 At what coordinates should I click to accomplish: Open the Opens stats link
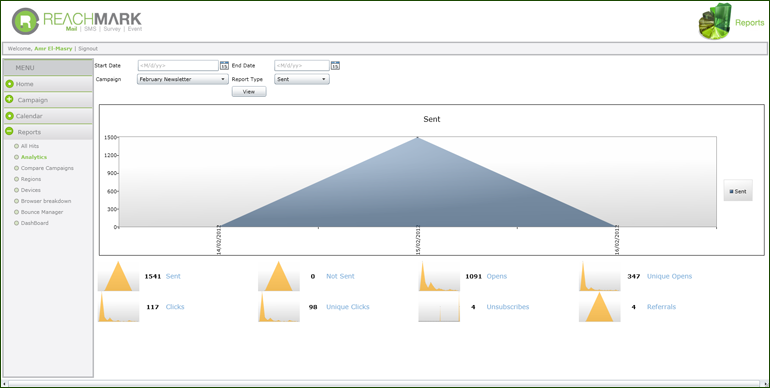click(496, 276)
